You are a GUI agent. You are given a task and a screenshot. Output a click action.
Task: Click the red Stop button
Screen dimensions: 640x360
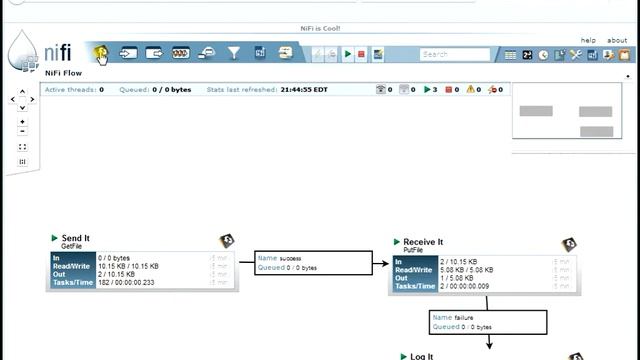[361, 54]
